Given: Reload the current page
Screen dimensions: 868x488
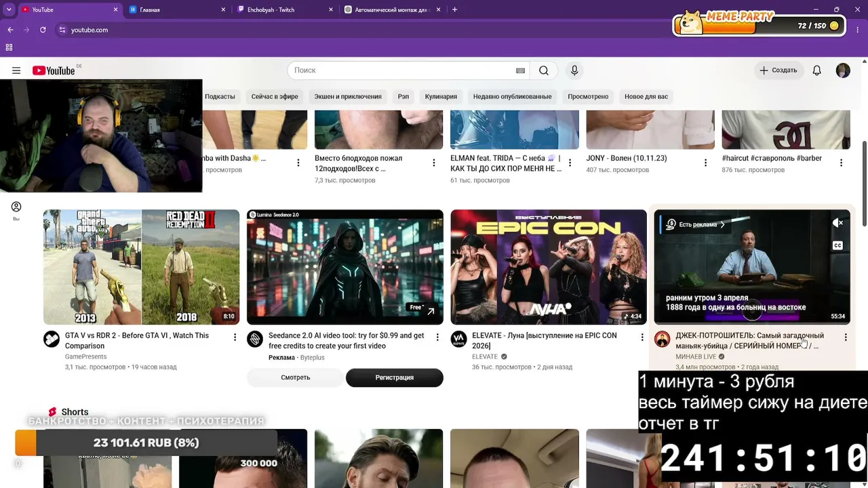Looking at the screenshot, I should pos(43,30).
